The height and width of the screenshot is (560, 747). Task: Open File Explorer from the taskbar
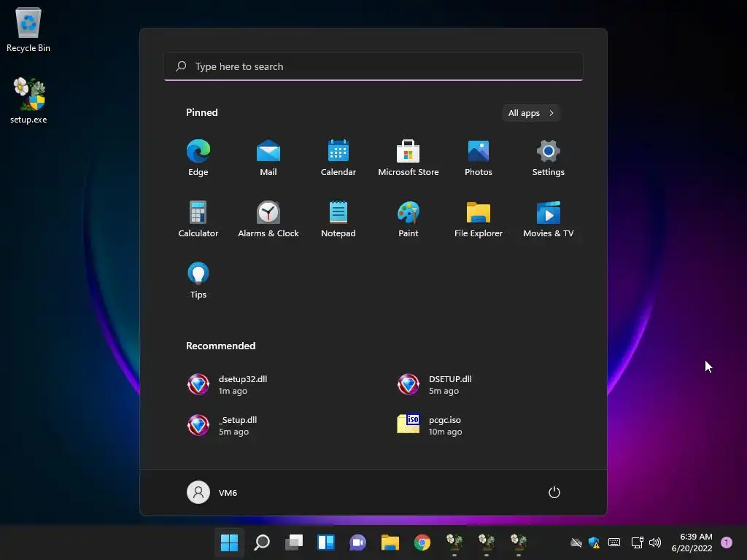(x=390, y=542)
